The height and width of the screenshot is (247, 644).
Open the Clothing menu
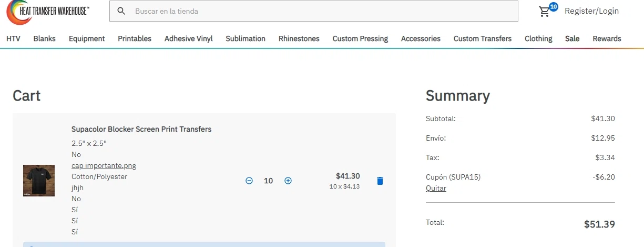pos(538,38)
